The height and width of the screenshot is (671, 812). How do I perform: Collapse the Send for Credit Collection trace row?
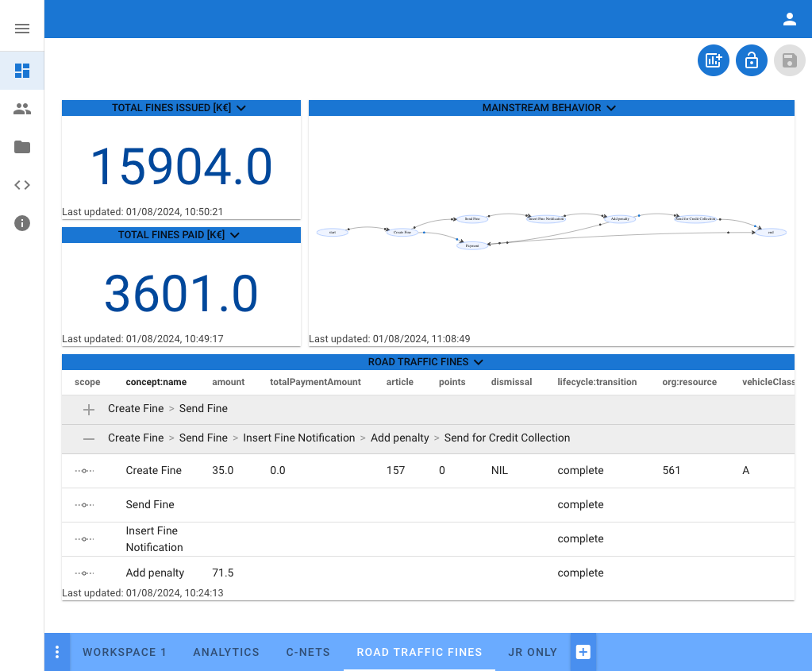point(89,438)
